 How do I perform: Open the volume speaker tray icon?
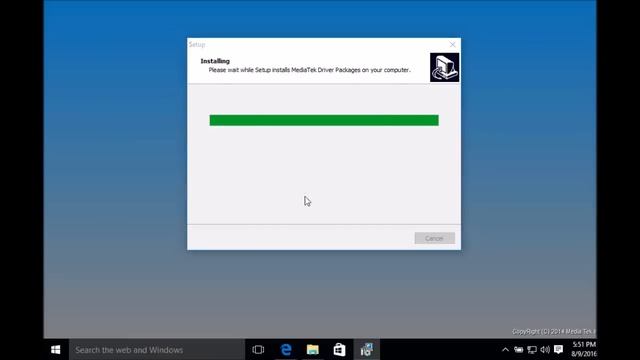click(x=545, y=349)
